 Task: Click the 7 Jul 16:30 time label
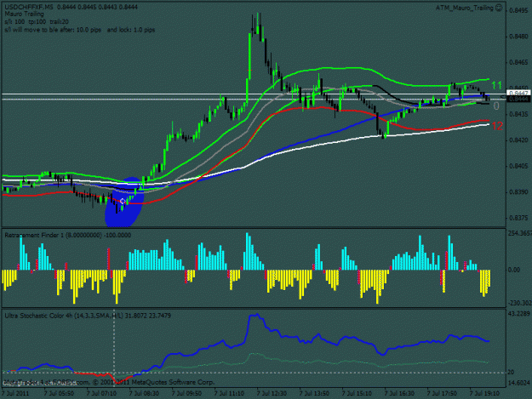[x=399, y=393]
